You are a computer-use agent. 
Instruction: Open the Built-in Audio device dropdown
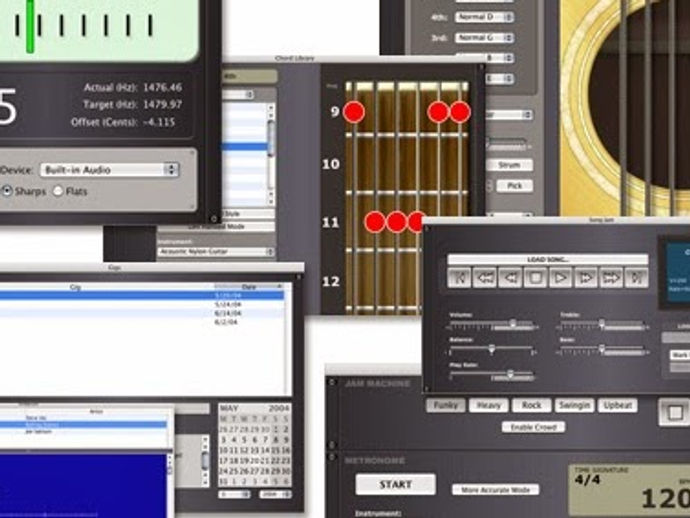pos(109,170)
